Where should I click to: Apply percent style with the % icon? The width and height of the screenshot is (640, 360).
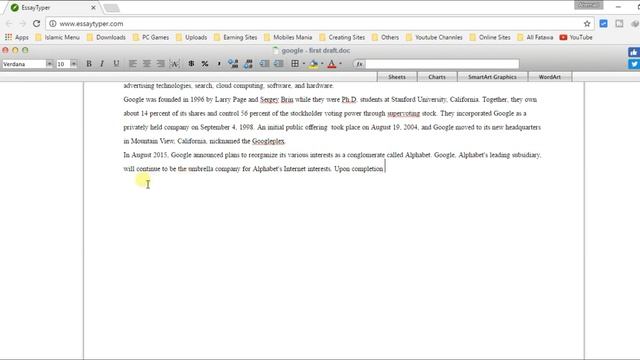coord(205,64)
